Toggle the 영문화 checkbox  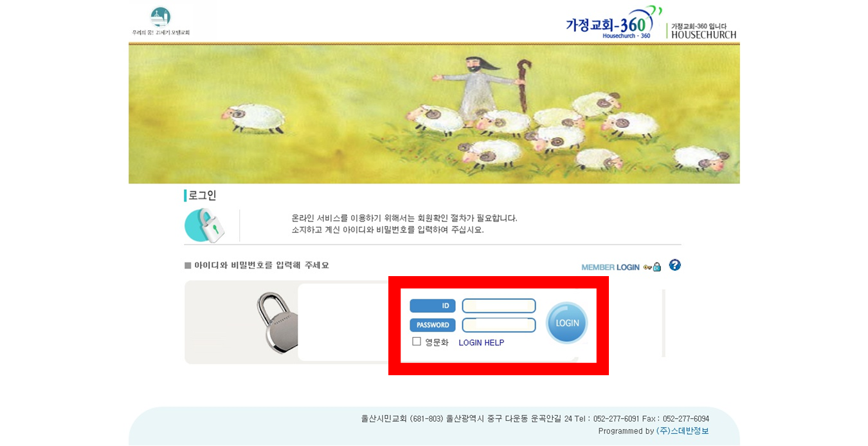coord(417,342)
